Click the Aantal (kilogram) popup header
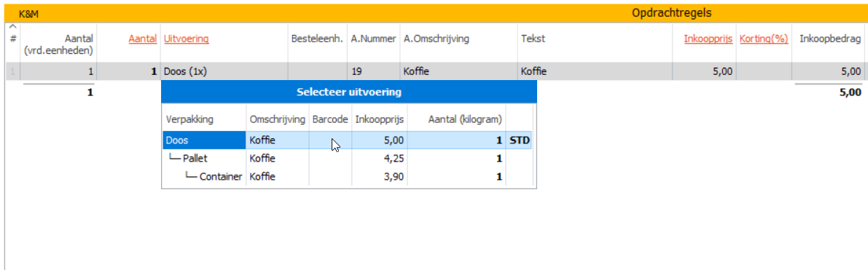868x270 pixels. pyautogui.click(x=466, y=119)
